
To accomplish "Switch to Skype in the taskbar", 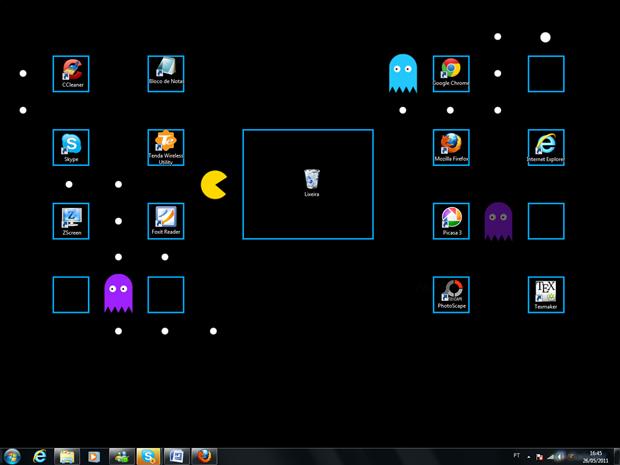I will (149, 457).
